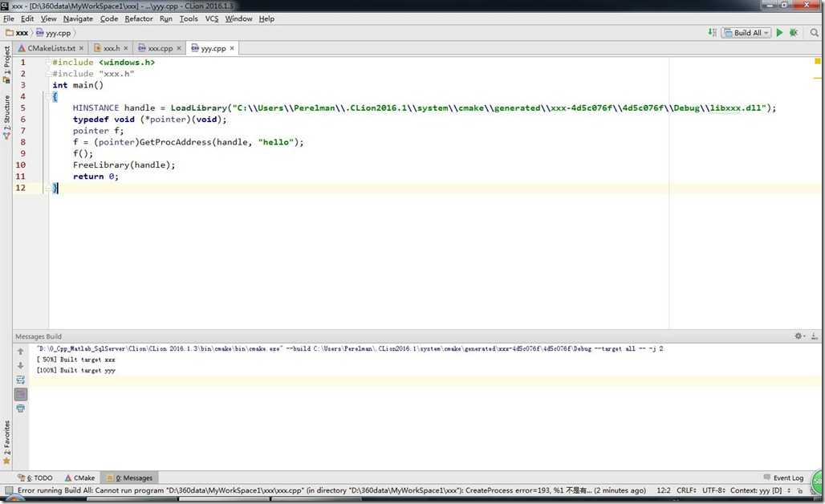
Task: Open the Run menu
Action: coord(166,18)
